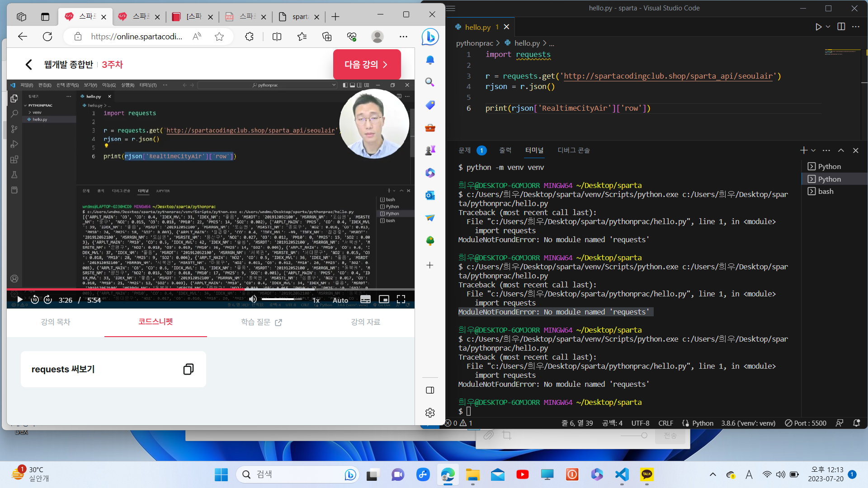868x488 pixels.
Task: Select 코드스니펫 tab
Action: 156,322
